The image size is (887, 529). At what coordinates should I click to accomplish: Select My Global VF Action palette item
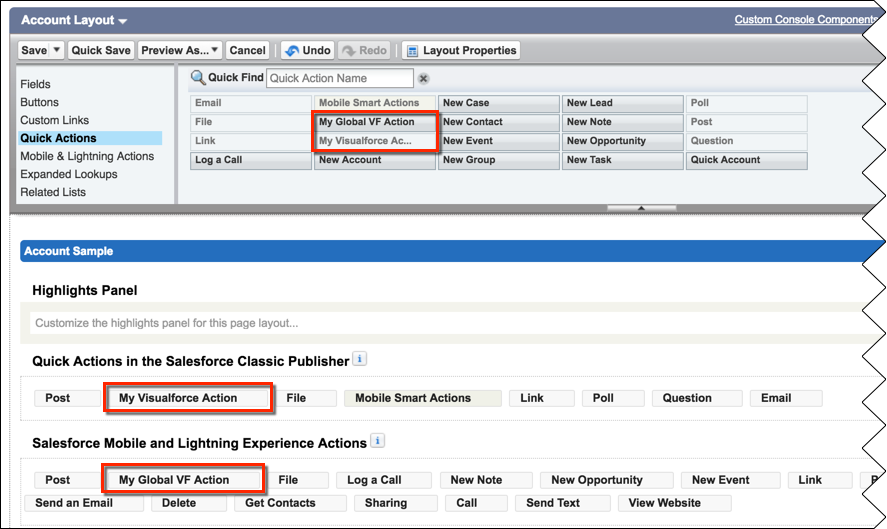coord(374,122)
